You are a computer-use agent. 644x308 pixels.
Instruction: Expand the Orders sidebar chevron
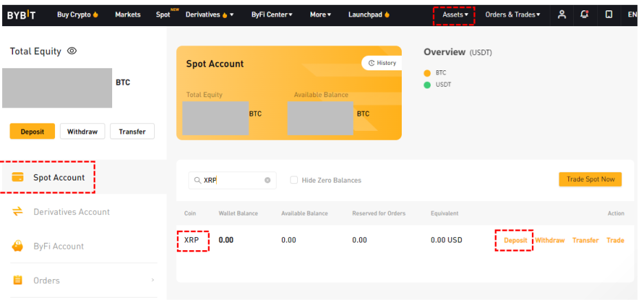point(153,280)
